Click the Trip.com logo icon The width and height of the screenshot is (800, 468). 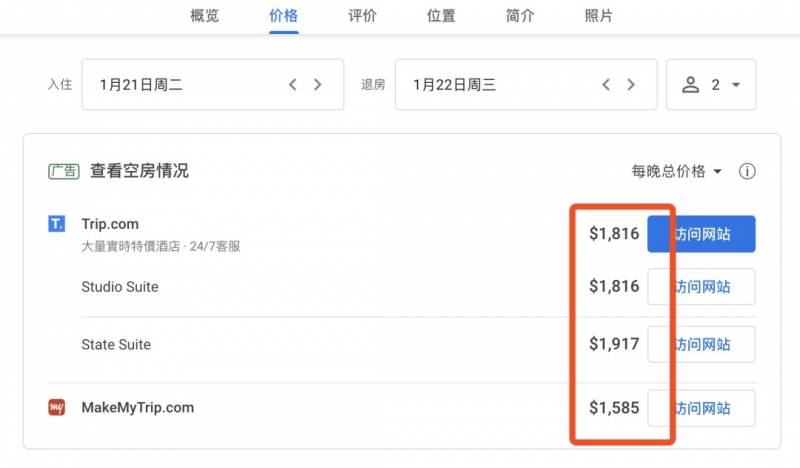pos(57,224)
